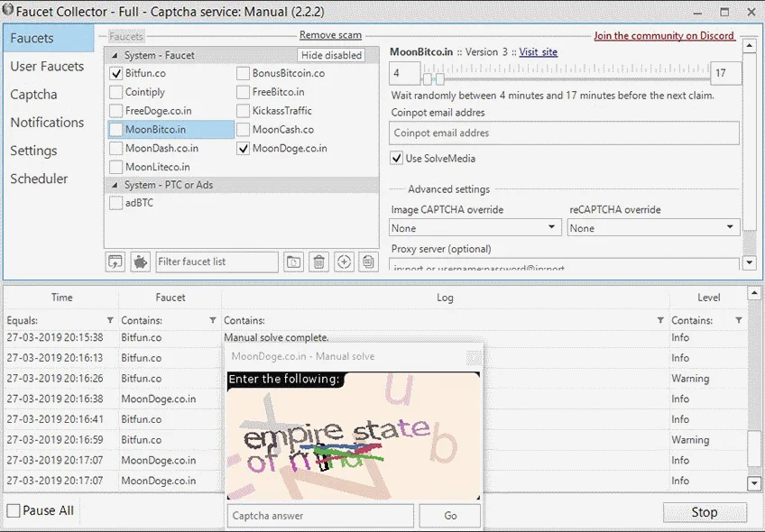This screenshot has width=765, height=532.
Task: Click the settings panel scroll down arrow
Action: [x=750, y=262]
